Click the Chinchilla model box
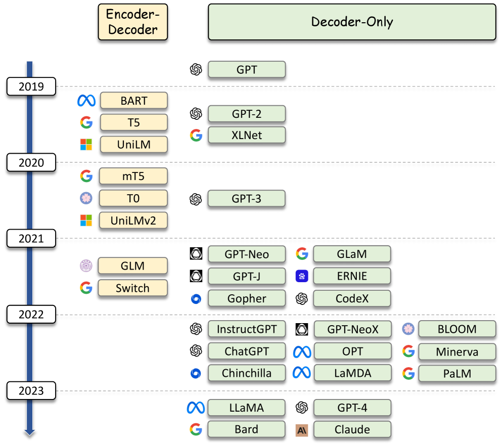 [247, 373]
